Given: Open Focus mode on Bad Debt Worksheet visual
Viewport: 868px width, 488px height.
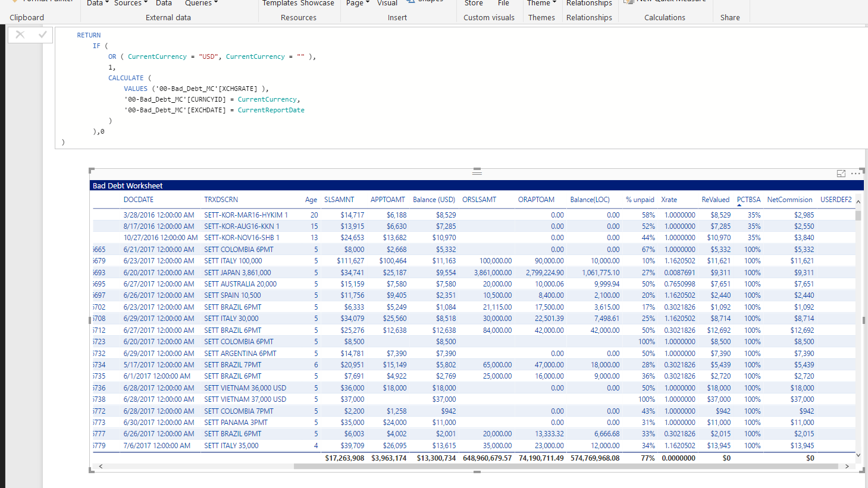Looking at the screenshot, I should (x=841, y=174).
